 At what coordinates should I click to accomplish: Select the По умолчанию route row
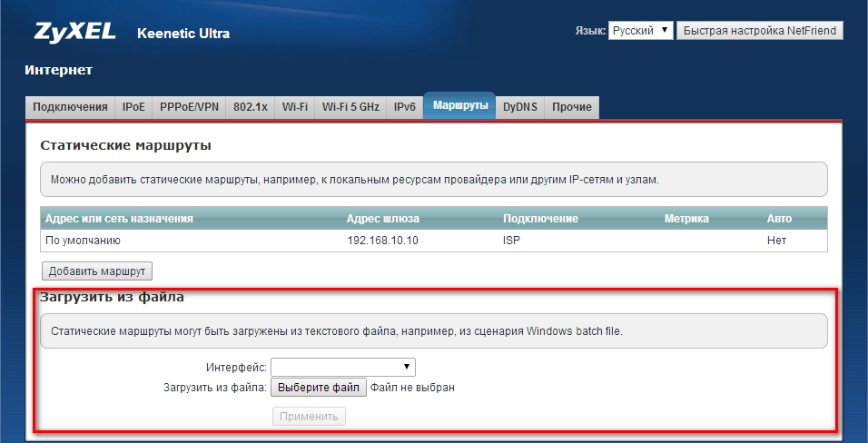[85, 241]
